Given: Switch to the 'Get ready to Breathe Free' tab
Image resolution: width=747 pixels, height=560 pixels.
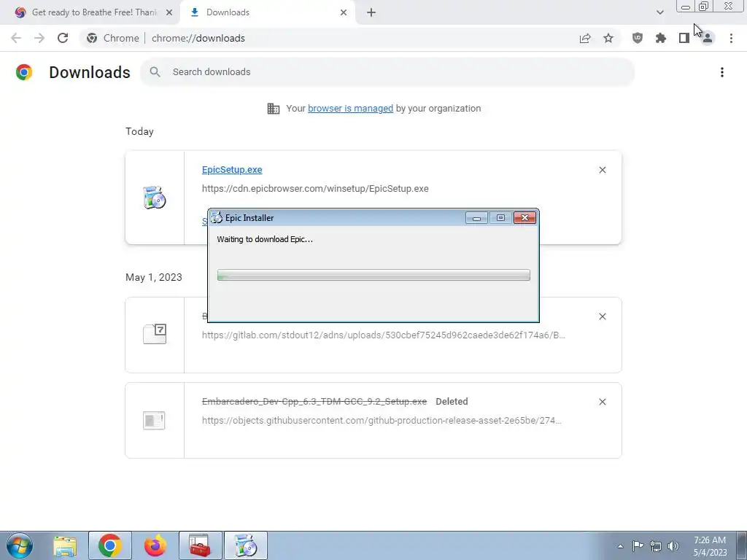Looking at the screenshot, I should click(90, 12).
